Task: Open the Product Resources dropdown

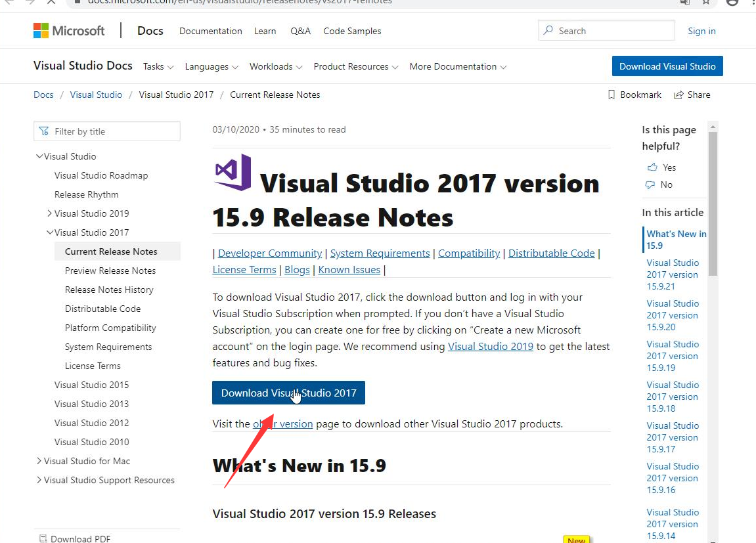Action: (x=356, y=66)
